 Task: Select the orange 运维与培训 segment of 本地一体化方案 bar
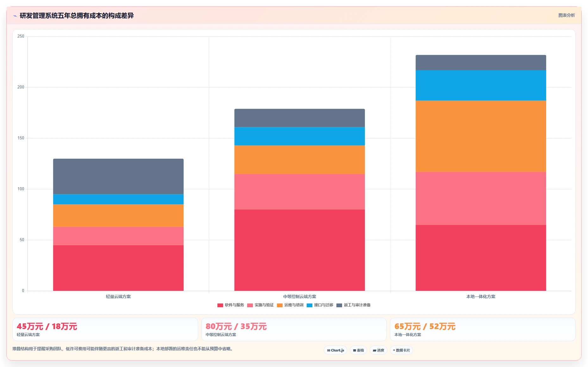click(481, 136)
